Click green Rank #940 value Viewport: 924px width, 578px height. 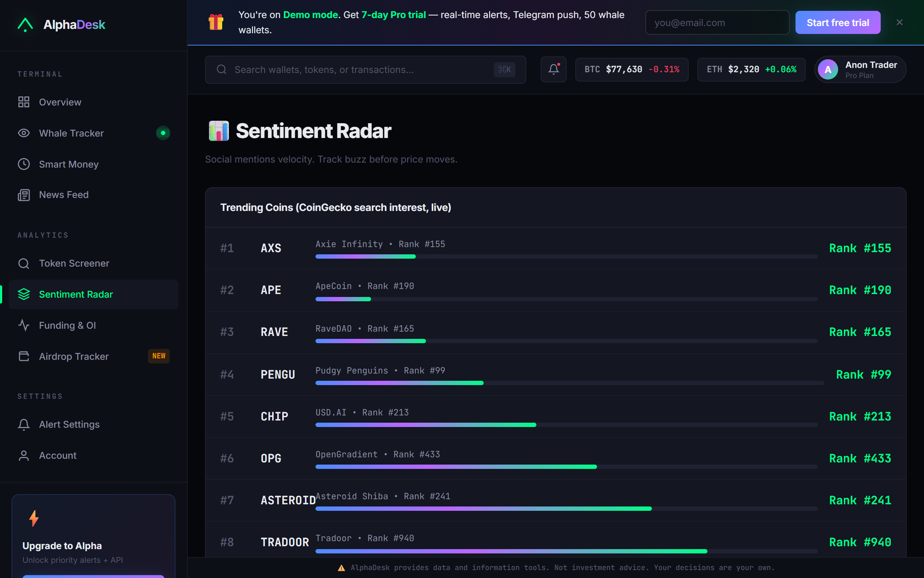coord(860,543)
